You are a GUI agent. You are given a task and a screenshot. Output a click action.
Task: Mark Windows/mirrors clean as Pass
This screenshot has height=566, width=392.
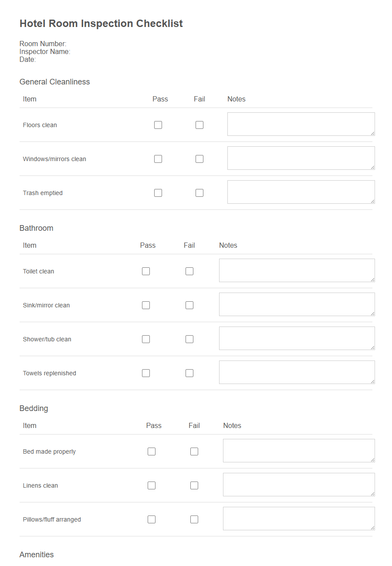click(x=158, y=158)
